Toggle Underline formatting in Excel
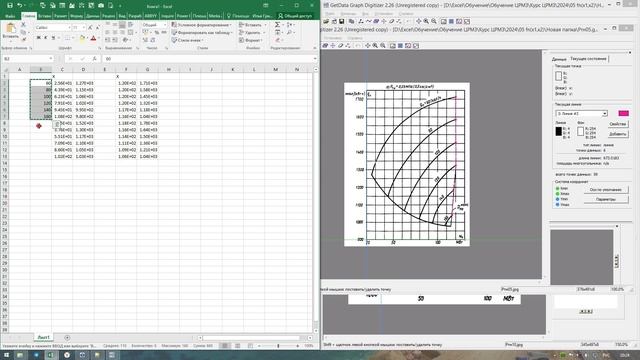 [x=53, y=38]
